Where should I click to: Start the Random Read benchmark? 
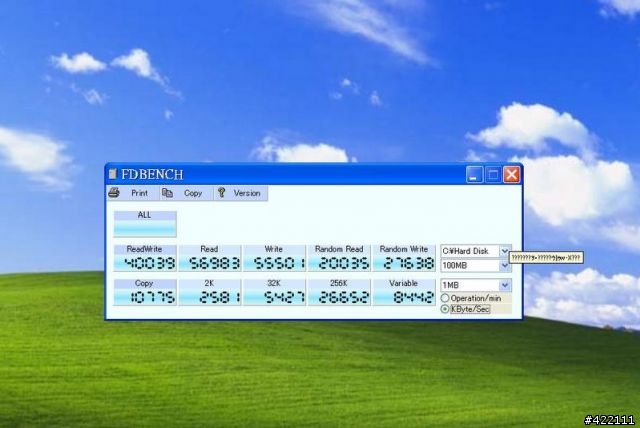(x=339, y=258)
